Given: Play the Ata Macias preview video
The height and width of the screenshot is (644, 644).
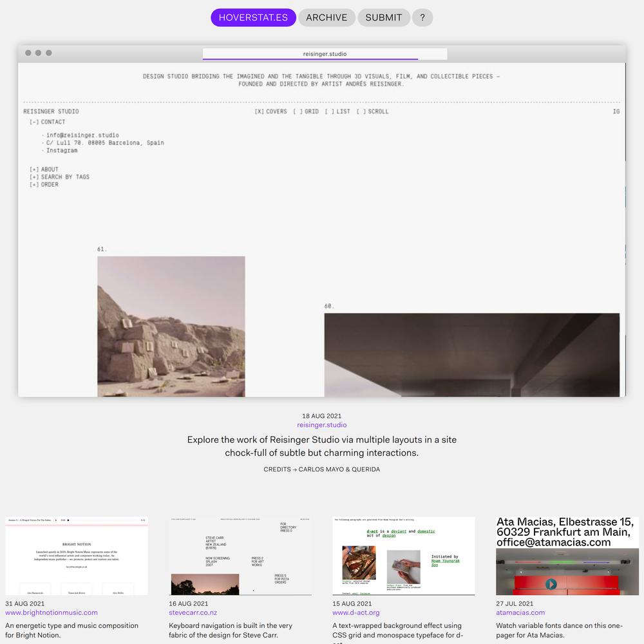Looking at the screenshot, I should (x=551, y=583).
